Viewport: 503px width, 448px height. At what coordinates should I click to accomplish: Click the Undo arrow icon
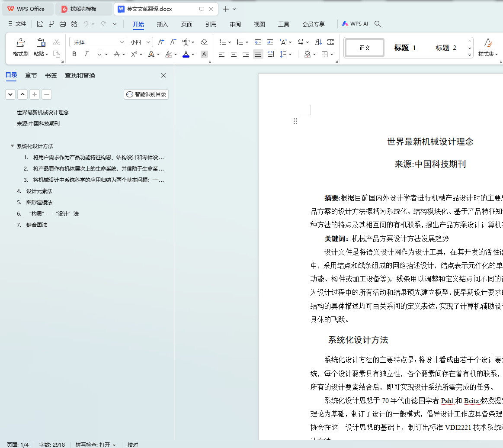click(x=86, y=24)
